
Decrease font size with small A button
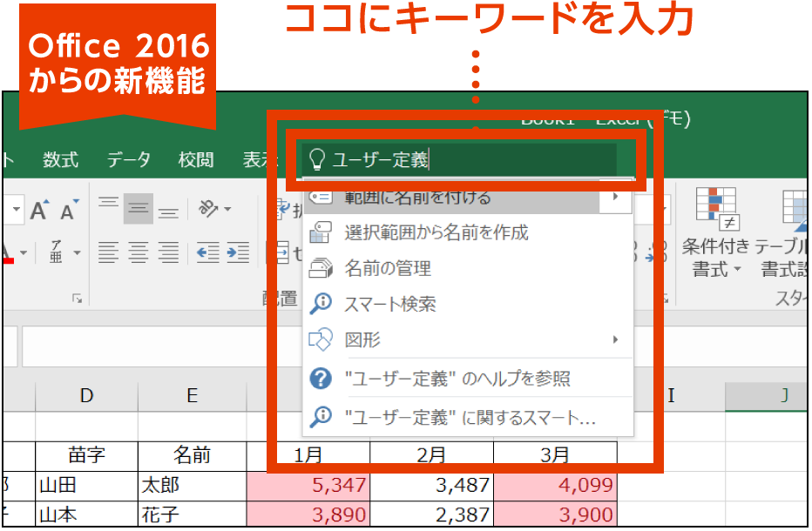pos(69,210)
